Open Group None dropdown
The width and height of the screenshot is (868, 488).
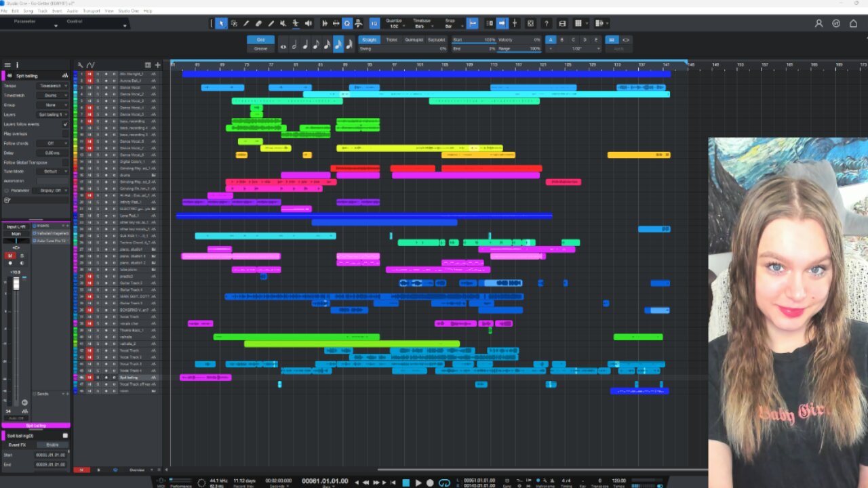coord(53,105)
